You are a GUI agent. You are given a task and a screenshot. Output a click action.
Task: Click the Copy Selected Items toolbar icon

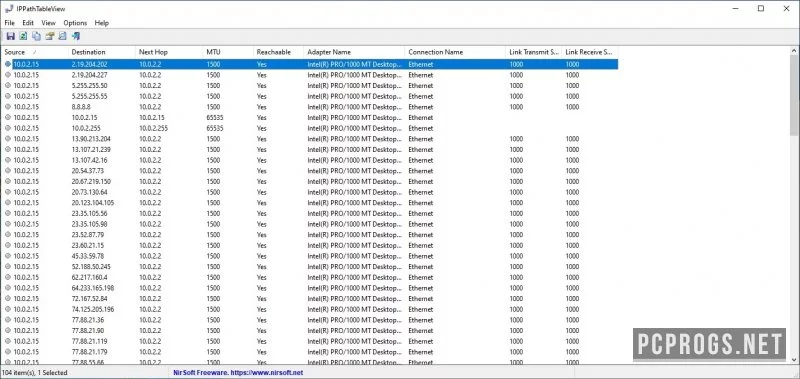pyautogui.click(x=36, y=36)
